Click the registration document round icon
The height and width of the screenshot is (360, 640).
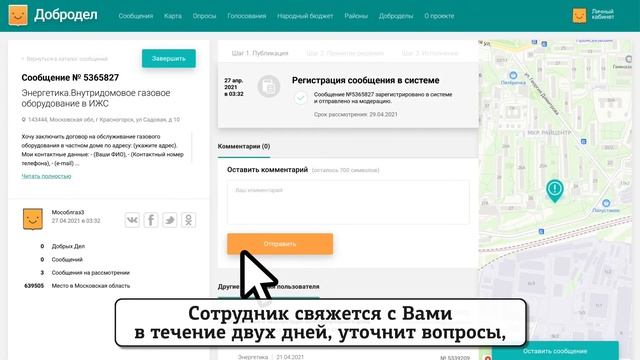click(x=269, y=86)
